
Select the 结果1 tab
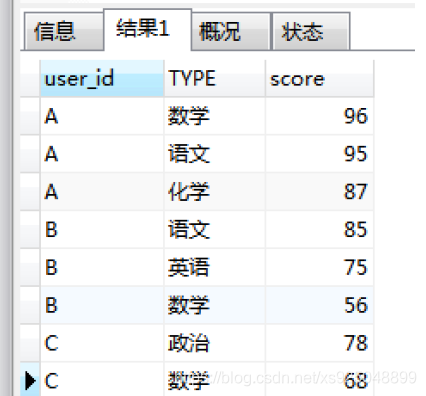[148, 29]
